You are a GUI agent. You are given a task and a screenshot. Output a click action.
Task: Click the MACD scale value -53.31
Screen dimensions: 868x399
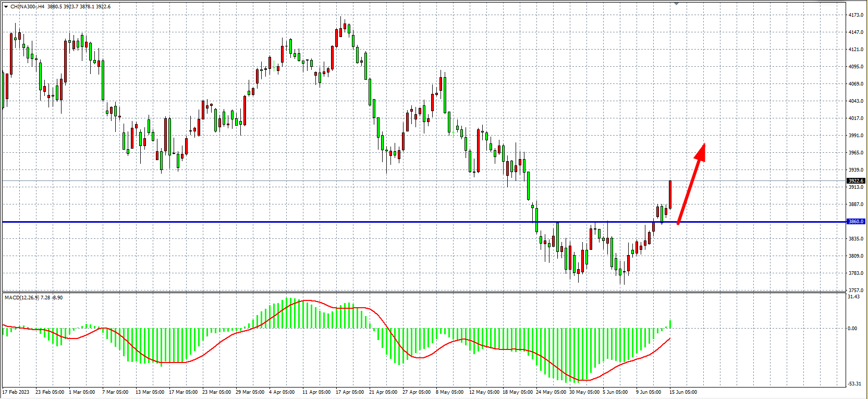point(854,384)
